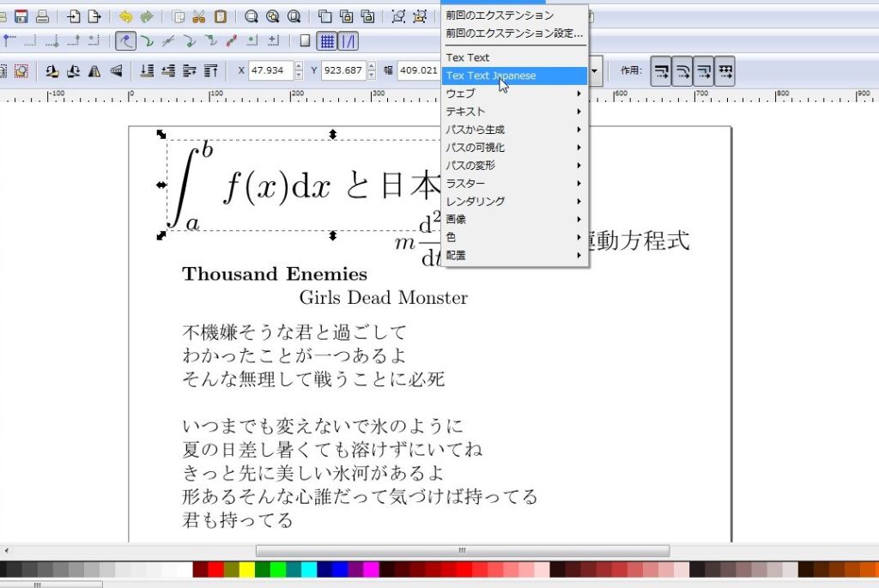Click the Cut scissors icon
Image resolution: width=879 pixels, height=588 pixels.
(x=199, y=16)
